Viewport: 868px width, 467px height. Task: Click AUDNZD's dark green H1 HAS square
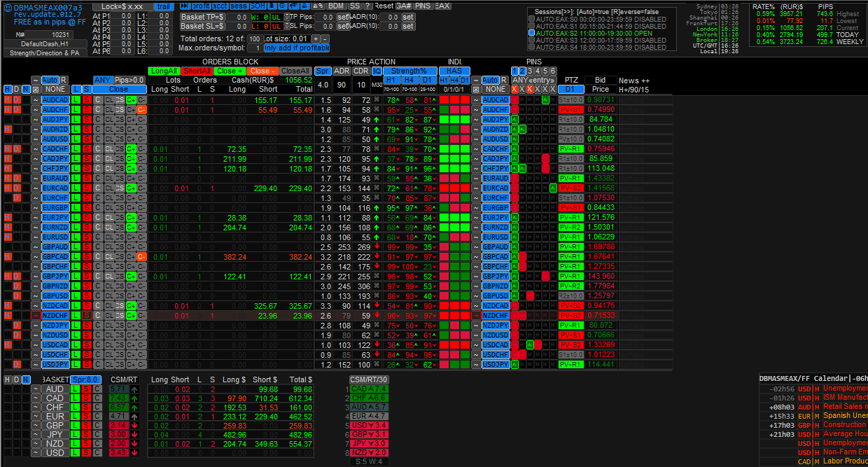pyautogui.click(x=444, y=130)
